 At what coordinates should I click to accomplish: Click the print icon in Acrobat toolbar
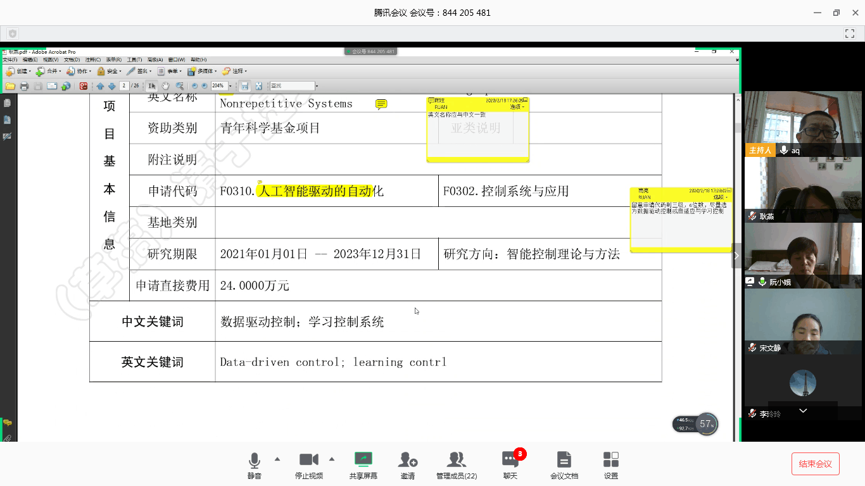pyautogui.click(x=24, y=87)
